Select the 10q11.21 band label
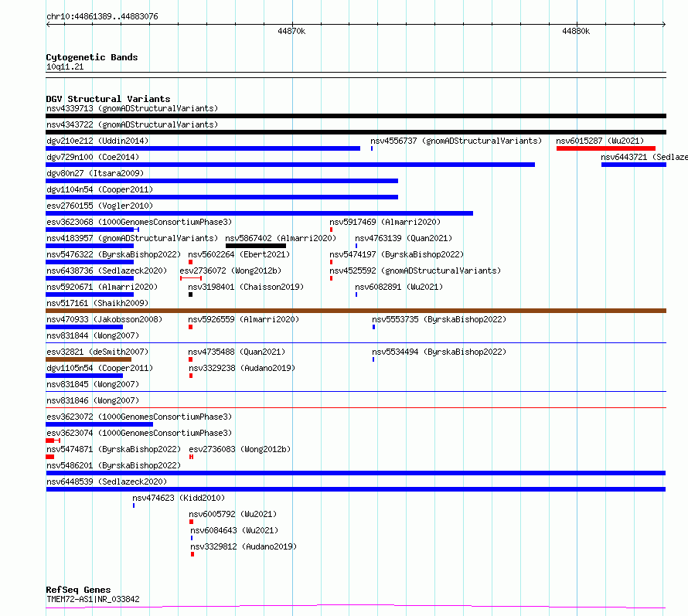This screenshot has height=616, width=688. [65, 66]
